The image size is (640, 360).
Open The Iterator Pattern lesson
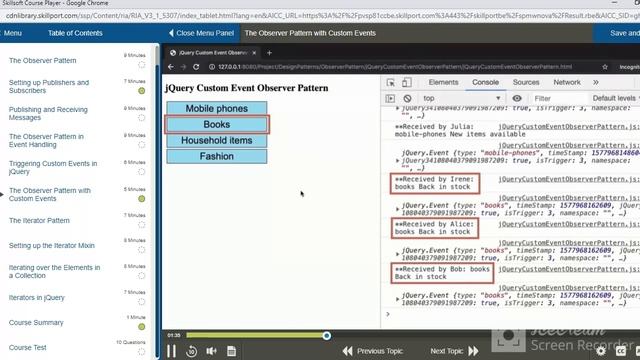tap(39, 220)
